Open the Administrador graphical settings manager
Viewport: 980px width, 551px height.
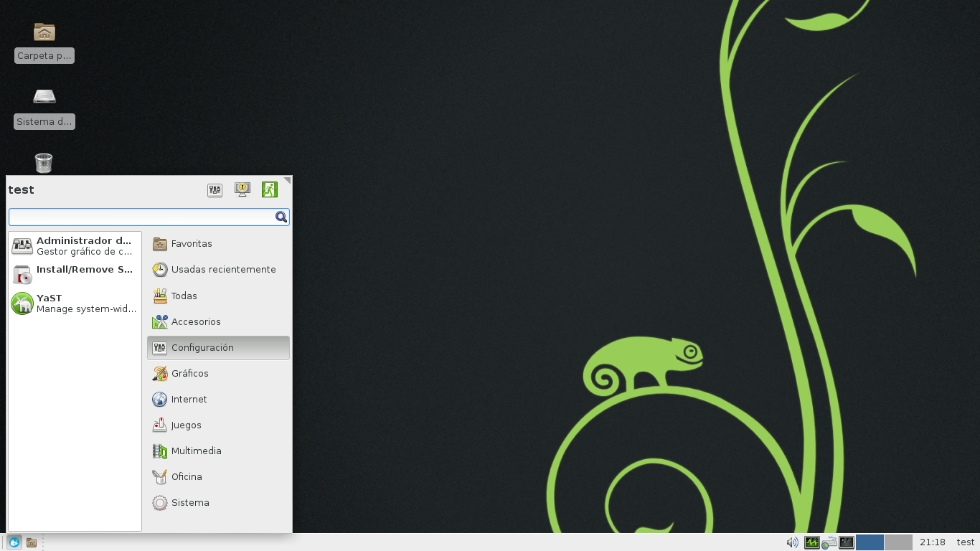tap(72, 245)
